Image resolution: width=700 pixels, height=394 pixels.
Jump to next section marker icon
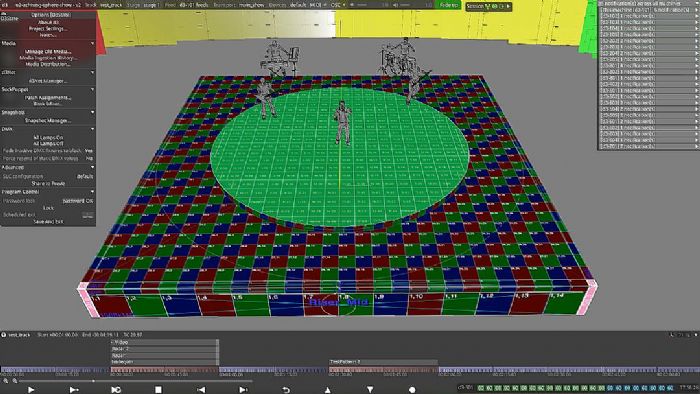click(x=243, y=390)
